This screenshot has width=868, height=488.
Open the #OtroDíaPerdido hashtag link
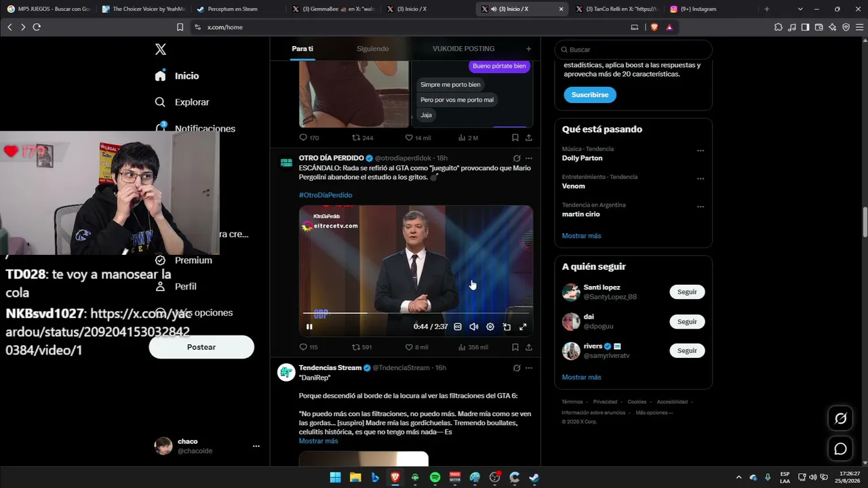click(x=325, y=195)
